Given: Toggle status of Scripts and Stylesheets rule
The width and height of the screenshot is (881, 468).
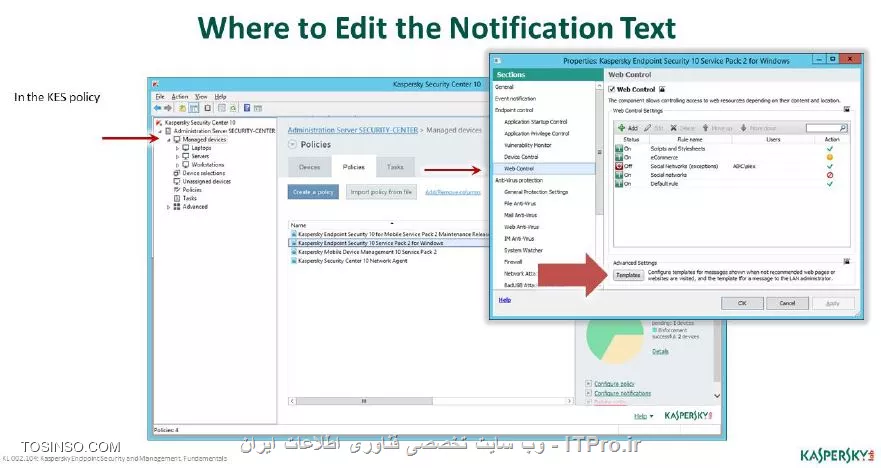Looking at the screenshot, I should pos(619,149).
